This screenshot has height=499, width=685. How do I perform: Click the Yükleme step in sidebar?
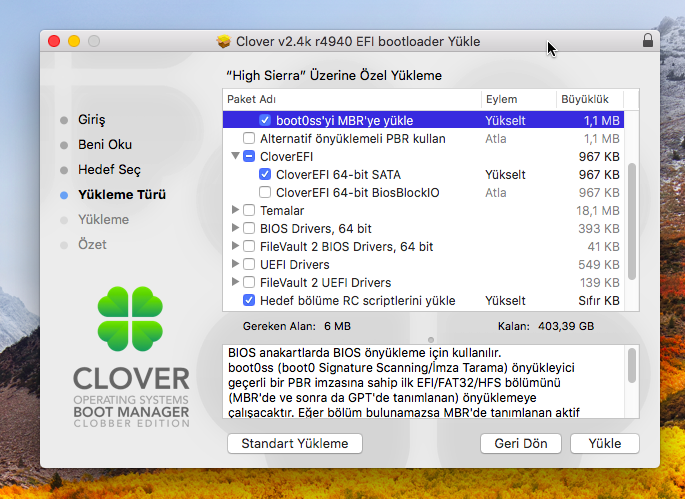pos(103,219)
